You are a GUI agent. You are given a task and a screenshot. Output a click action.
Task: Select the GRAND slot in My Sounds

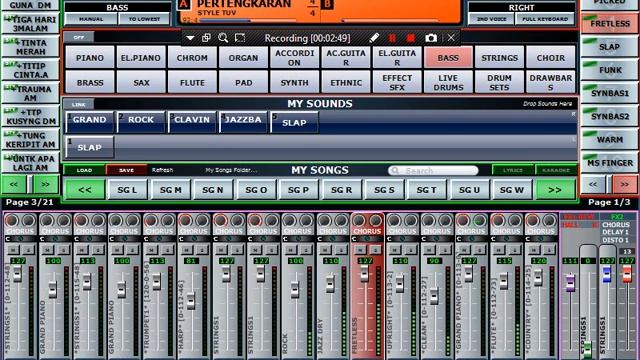pyautogui.click(x=89, y=122)
